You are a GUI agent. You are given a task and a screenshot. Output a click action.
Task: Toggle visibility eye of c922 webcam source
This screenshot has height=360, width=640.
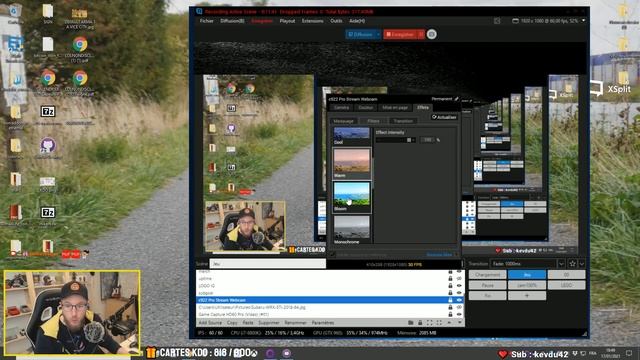tap(459, 300)
